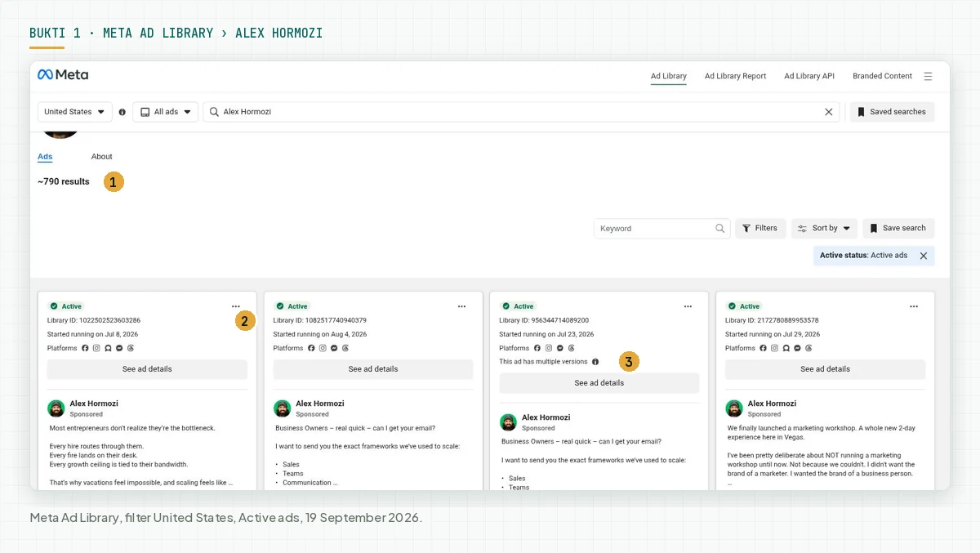Open more options on ad started Jul 8
The width and height of the screenshot is (980, 553).
[236, 306]
